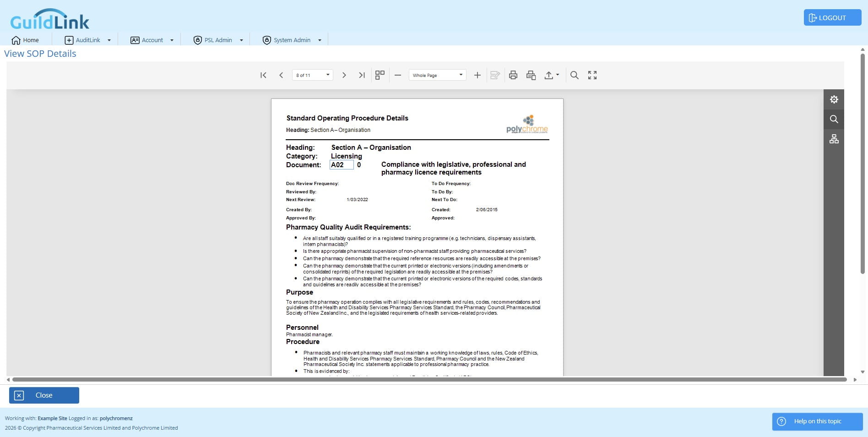Screen dimensions: 868x437
Task: Open the System Admin menu
Action: click(292, 40)
